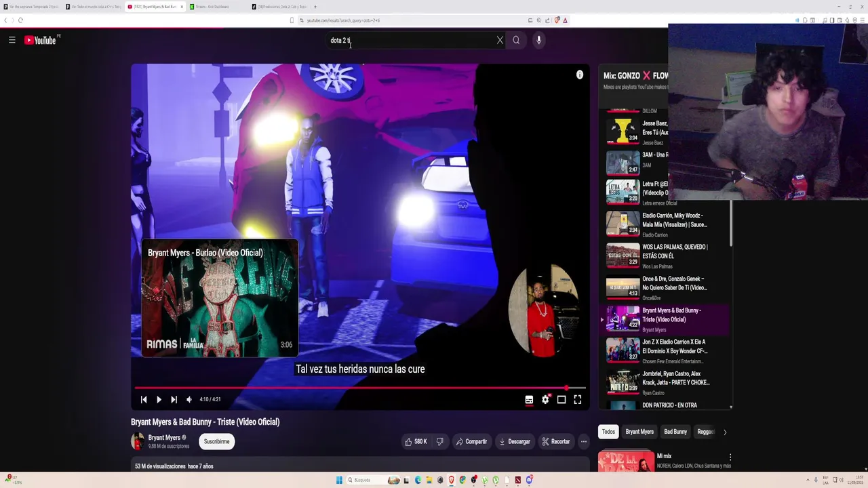Open the Burlao end-screen suggested video
This screenshot has height=488, width=868.
pyautogui.click(x=220, y=298)
